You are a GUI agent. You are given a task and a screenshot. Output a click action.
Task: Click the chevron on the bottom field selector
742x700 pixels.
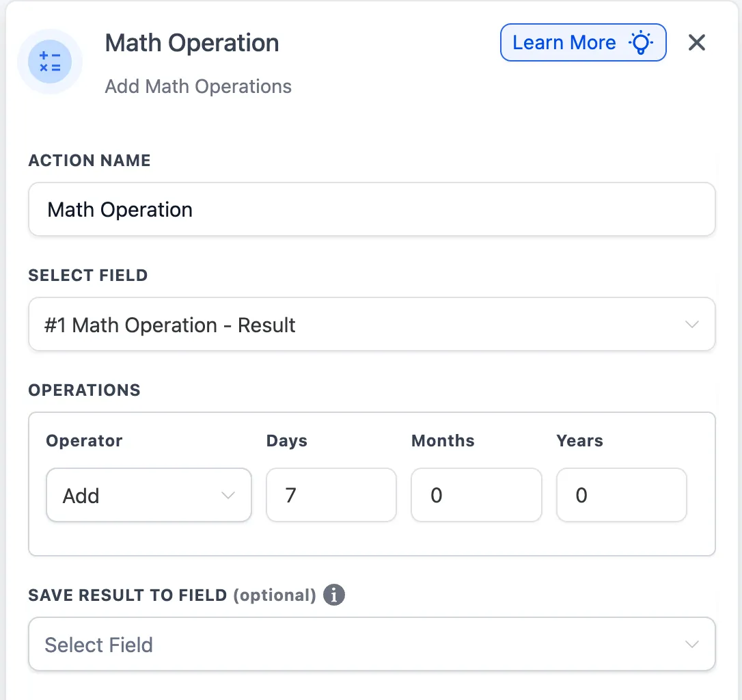[x=692, y=643]
